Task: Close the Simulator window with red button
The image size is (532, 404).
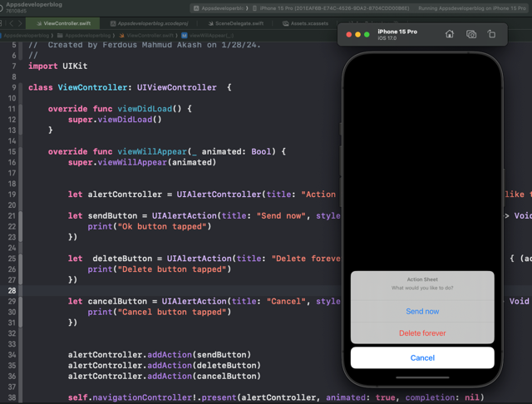Action: (x=348, y=34)
